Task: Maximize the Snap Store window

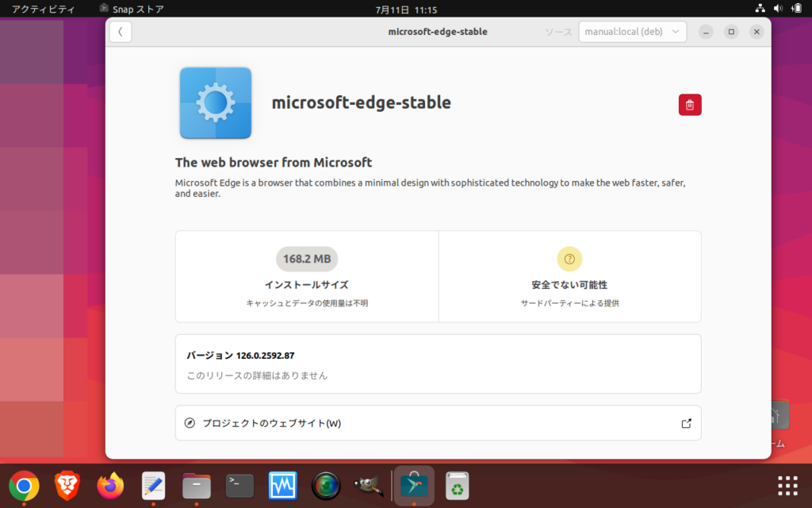Action: click(x=731, y=32)
